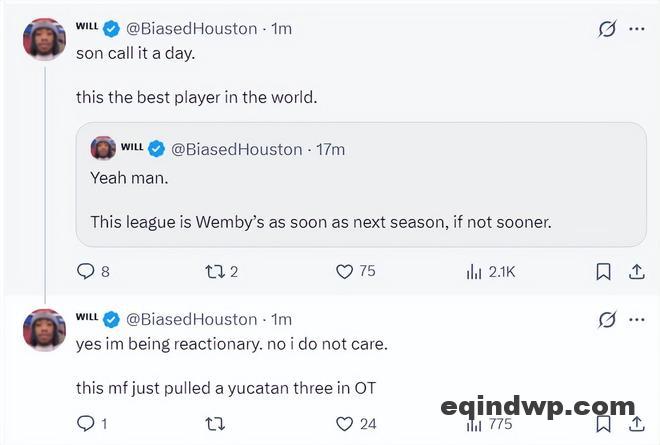The image size is (660, 445).
Task: Bookmark the first tweet
Action: point(604,272)
